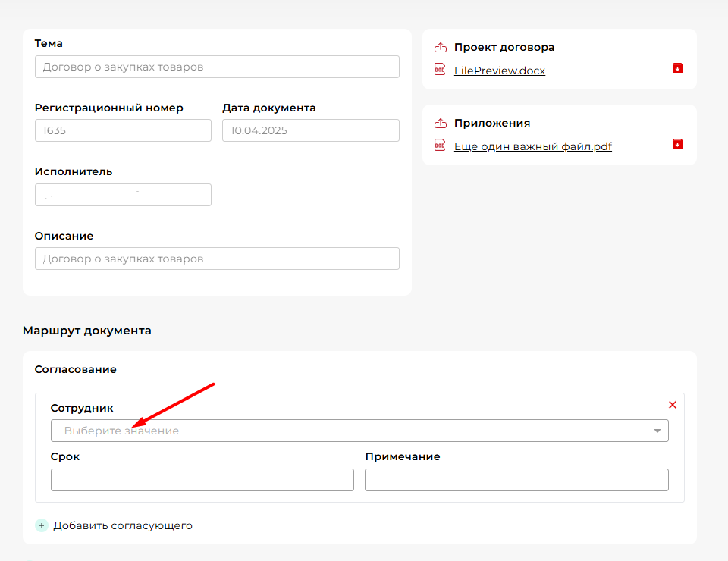The width and height of the screenshot is (728, 561).
Task: Open the Сотрудник 'Выберите значение' dropdown
Action: click(x=349, y=431)
